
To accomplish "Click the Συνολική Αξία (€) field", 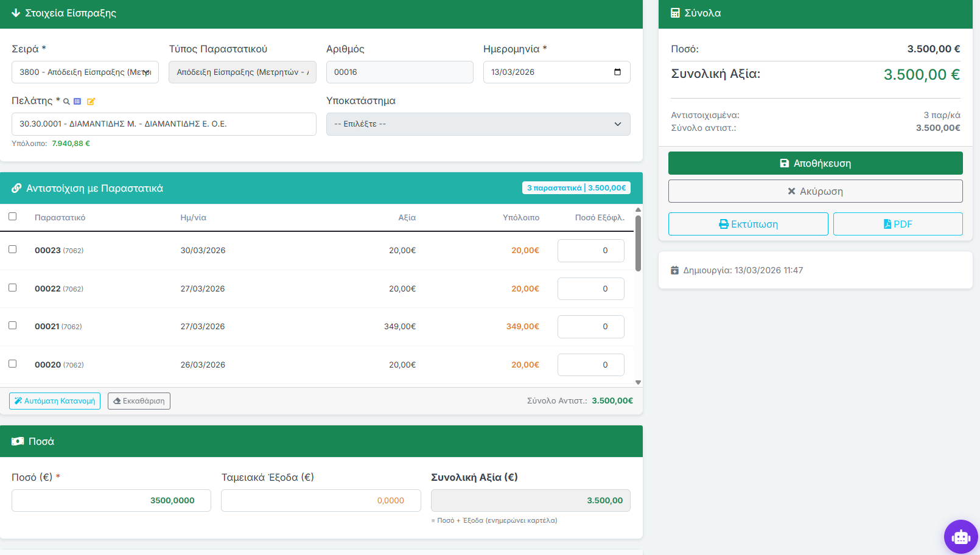I will coord(531,500).
